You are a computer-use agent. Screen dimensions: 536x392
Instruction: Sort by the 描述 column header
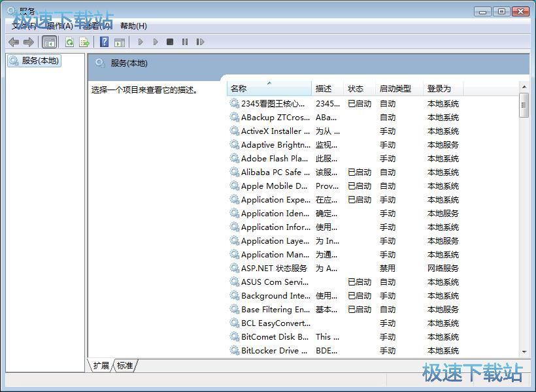(327, 88)
